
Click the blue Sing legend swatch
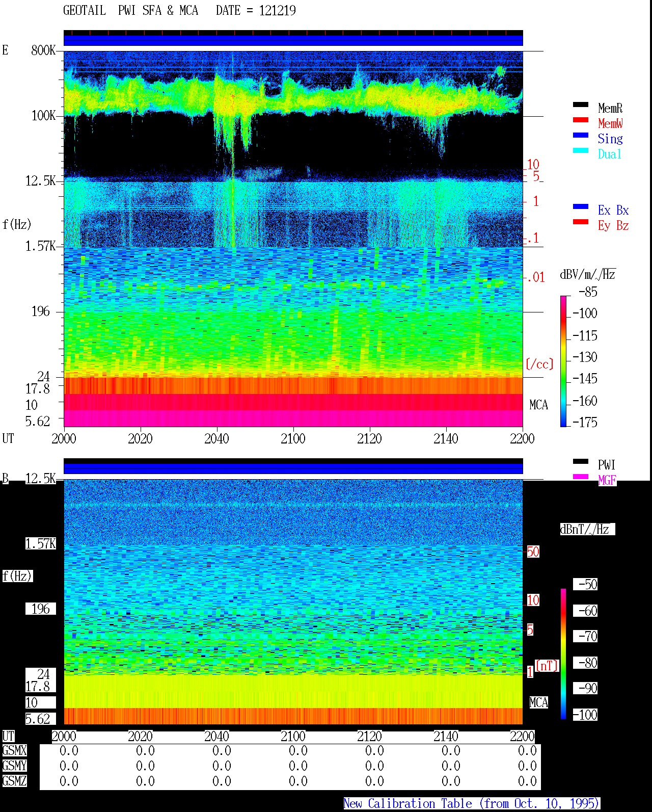(x=581, y=136)
